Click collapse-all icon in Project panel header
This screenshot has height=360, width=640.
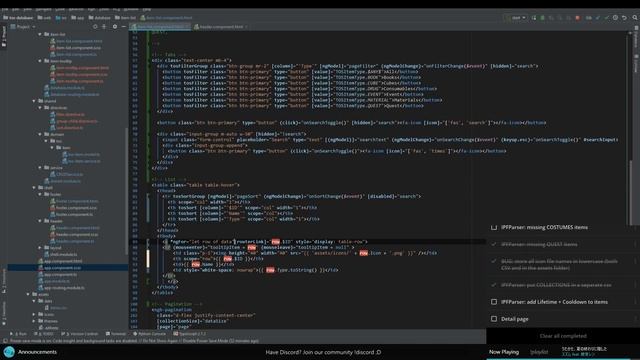click(x=104, y=27)
